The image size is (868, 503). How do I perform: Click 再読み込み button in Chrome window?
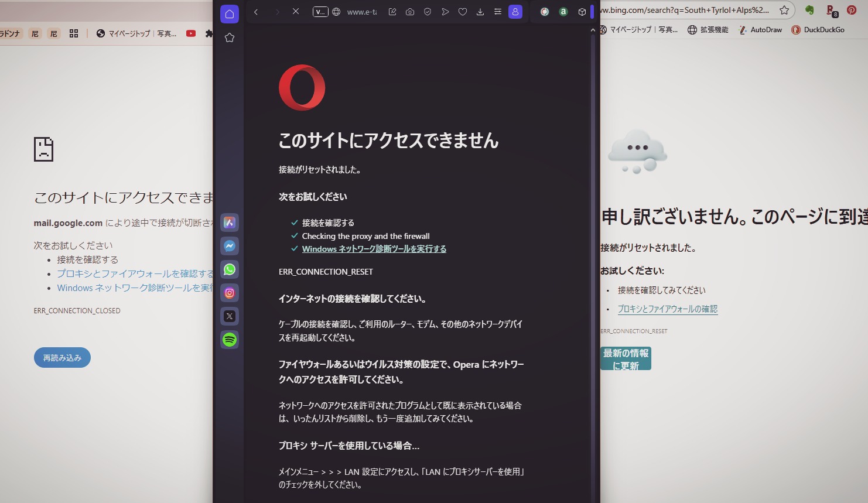(x=62, y=358)
